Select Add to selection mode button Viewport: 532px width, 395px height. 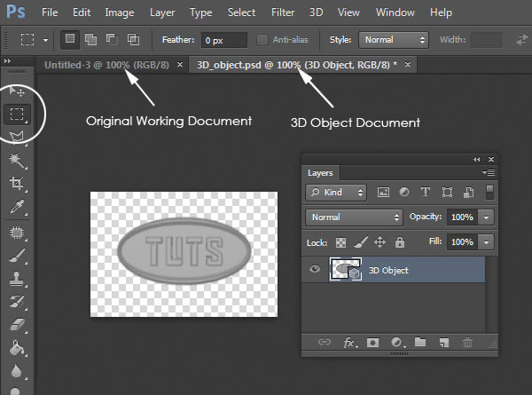(90, 39)
